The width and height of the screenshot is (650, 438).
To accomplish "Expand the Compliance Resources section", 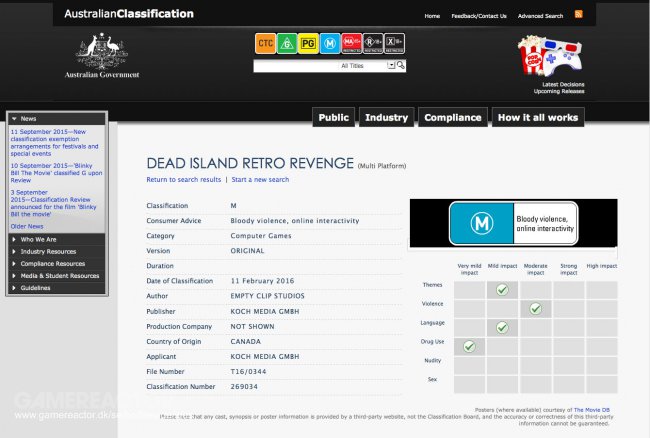I will (x=56, y=264).
